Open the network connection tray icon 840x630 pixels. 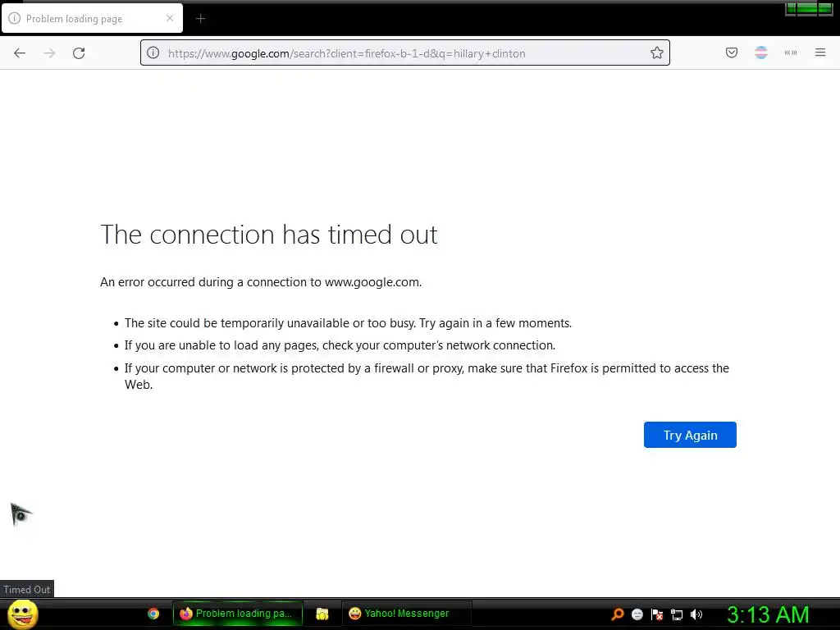(x=677, y=614)
